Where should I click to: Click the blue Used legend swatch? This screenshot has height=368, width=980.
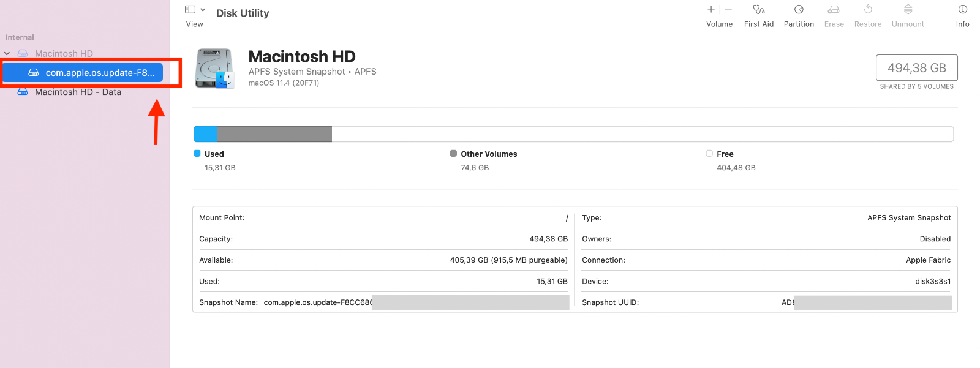[x=197, y=154]
